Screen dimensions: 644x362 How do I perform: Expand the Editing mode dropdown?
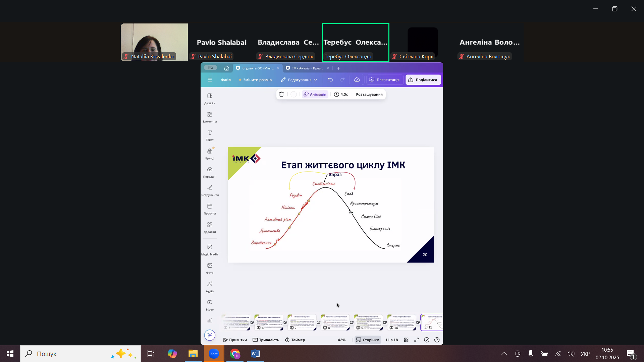299,80
